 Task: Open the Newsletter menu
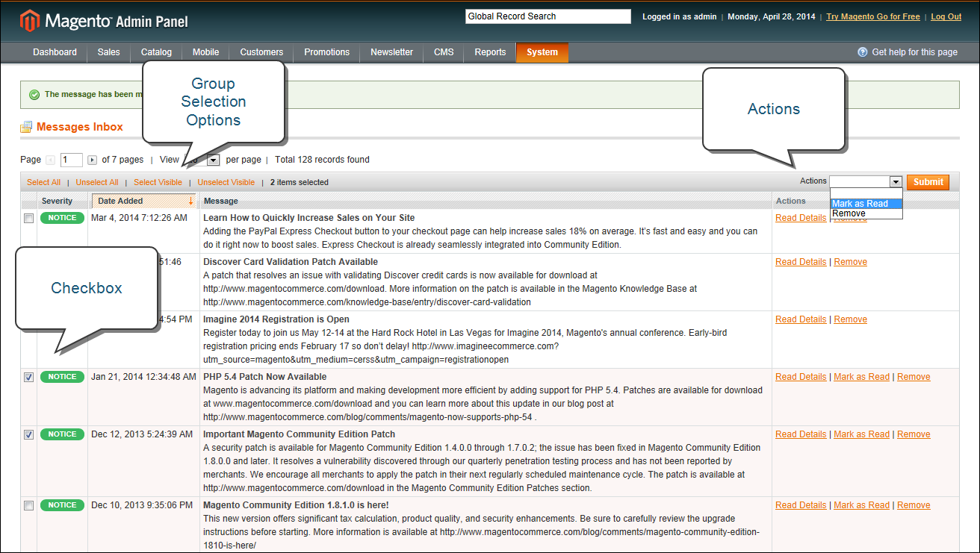tap(391, 52)
